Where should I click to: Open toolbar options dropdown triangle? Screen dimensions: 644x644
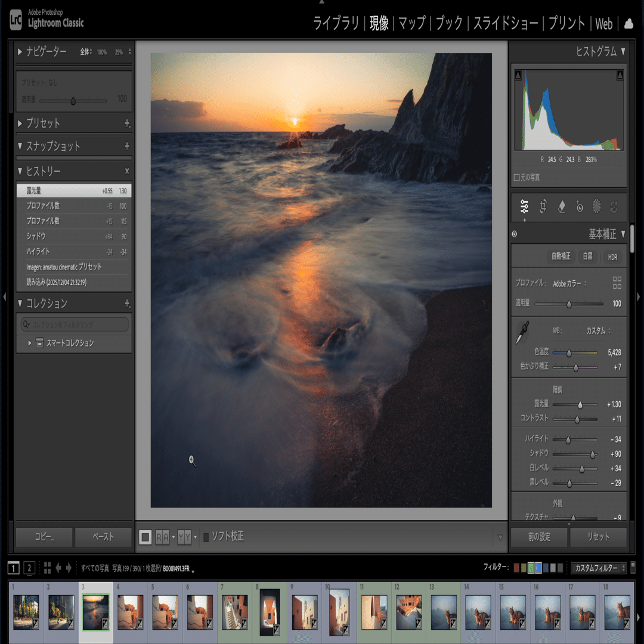pyautogui.click(x=500, y=537)
